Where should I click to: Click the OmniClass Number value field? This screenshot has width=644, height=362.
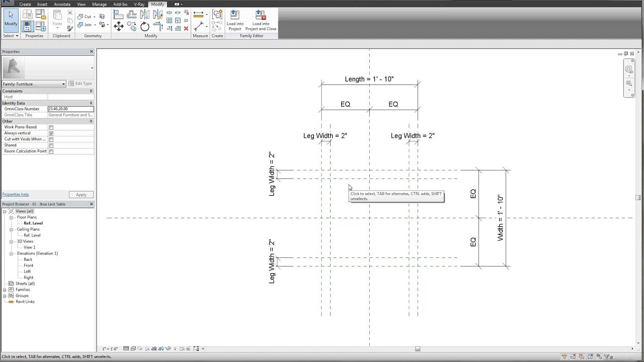pyautogui.click(x=70, y=109)
